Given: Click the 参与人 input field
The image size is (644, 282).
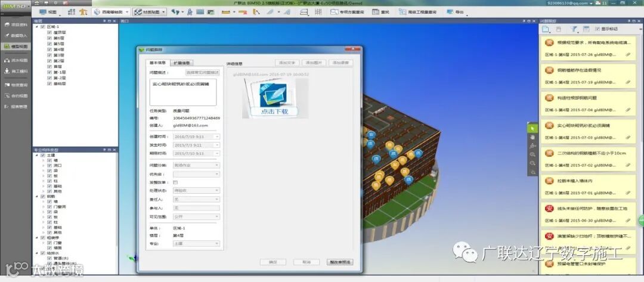Looking at the screenshot, I should [196, 207].
